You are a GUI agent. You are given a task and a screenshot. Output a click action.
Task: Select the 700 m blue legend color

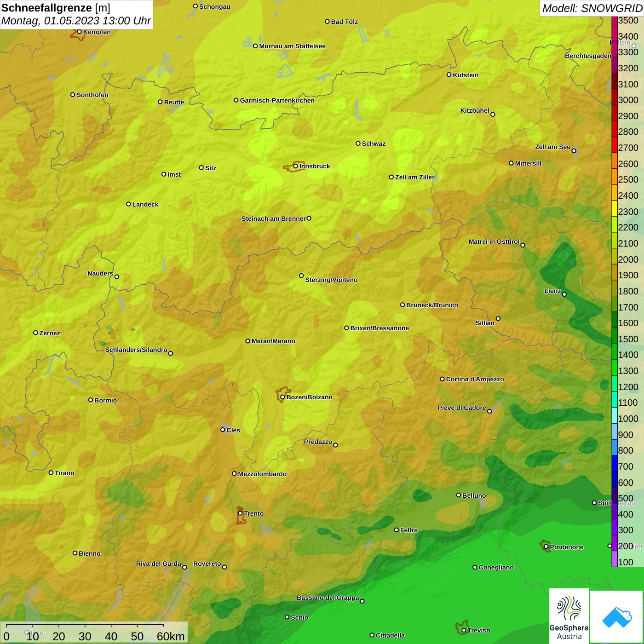click(x=615, y=463)
